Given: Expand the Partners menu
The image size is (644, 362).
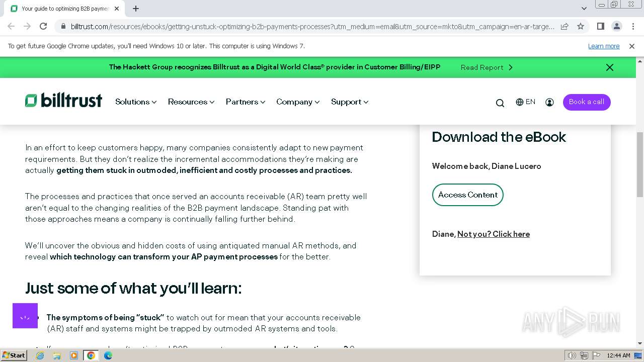Looking at the screenshot, I should [x=246, y=102].
